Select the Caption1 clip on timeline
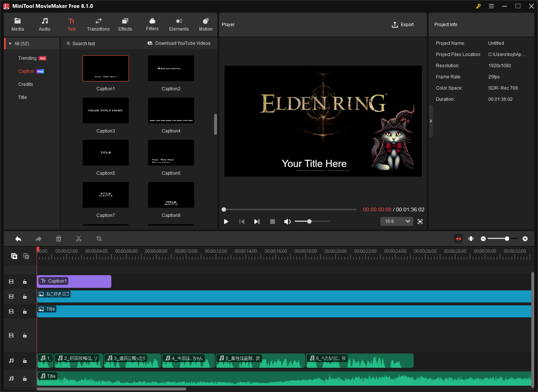This screenshot has height=392, width=538. coord(74,281)
